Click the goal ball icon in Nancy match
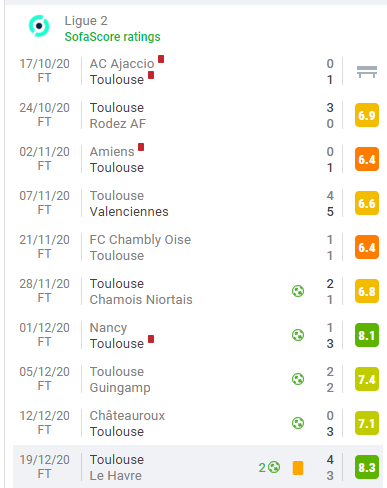Image resolution: width=387 pixels, height=488 pixels. 298,335
